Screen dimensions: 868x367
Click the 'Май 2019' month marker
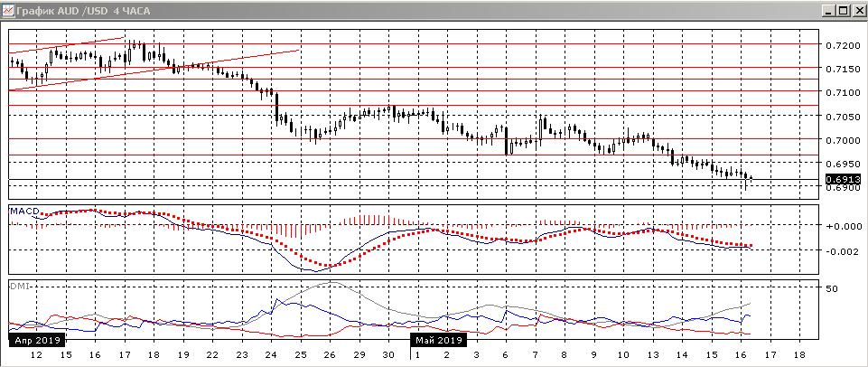pos(438,339)
